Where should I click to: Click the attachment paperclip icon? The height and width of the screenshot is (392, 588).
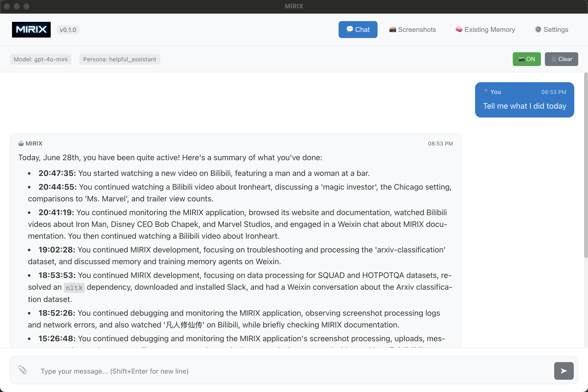point(22,370)
